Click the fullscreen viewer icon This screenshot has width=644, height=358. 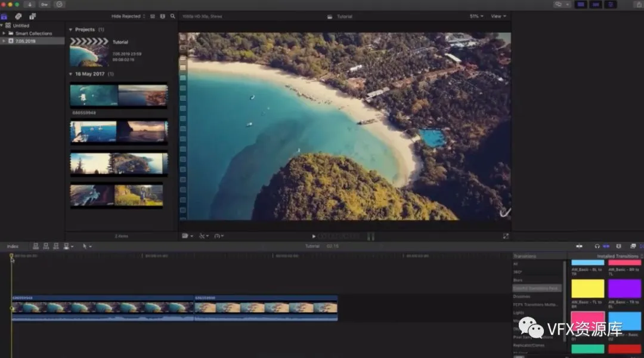pyautogui.click(x=506, y=236)
